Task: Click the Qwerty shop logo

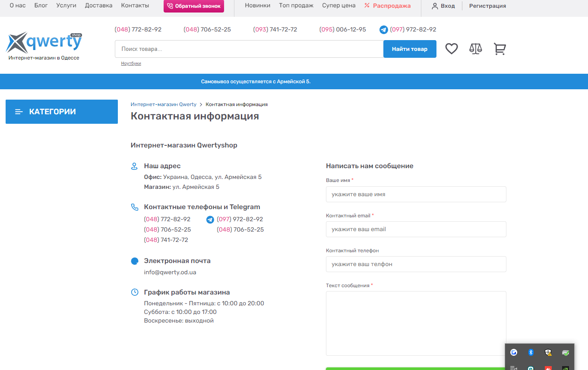Action: pyautogui.click(x=44, y=46)
